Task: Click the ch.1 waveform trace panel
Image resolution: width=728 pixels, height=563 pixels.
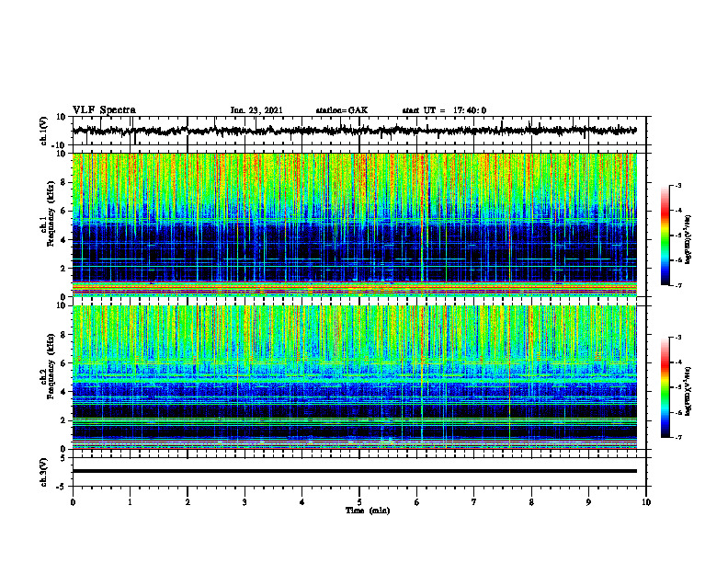Action: pos(358,131)
